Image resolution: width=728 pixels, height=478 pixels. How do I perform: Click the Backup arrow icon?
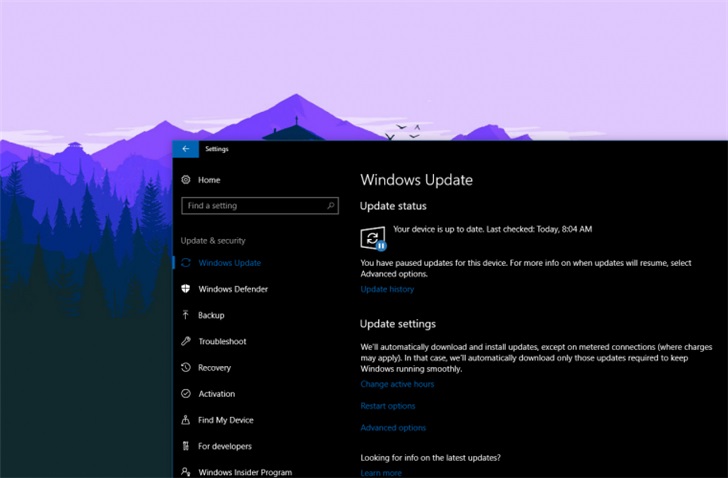point(186,315)
